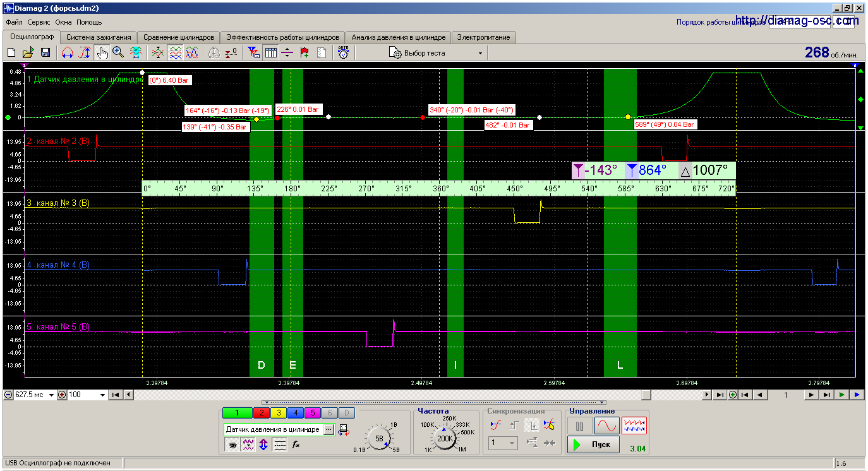This screenshot has width=868, height=471.
Task: Click the 164° -0.13 Bar marker label
Action: point(228,110)
